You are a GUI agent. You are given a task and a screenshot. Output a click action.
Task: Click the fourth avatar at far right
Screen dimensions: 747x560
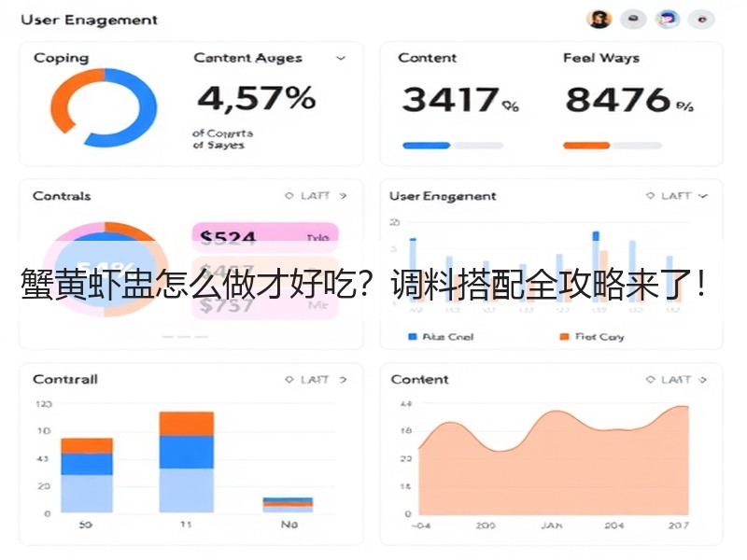click(701, 20)
